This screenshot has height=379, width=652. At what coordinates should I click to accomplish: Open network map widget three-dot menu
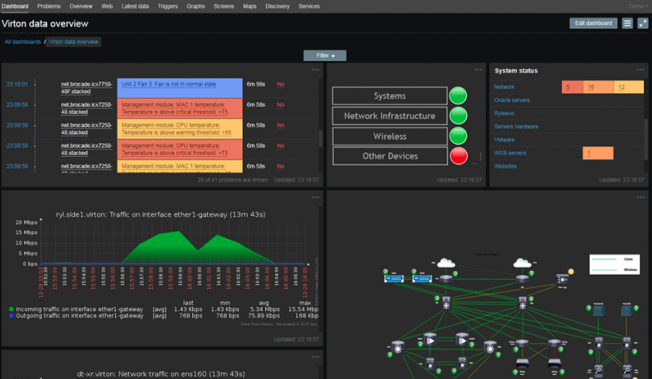pyautogui.click(x=640, y=197)
